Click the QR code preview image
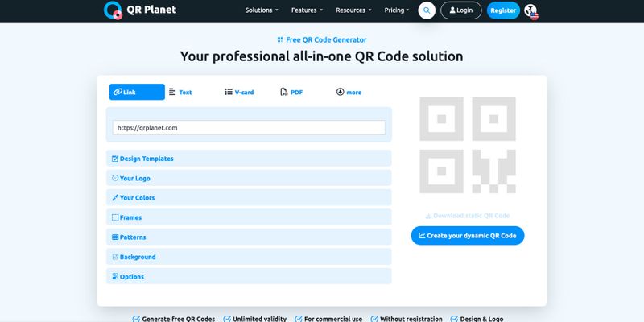Viewport: 644px width, 322px height. [468, 146]
